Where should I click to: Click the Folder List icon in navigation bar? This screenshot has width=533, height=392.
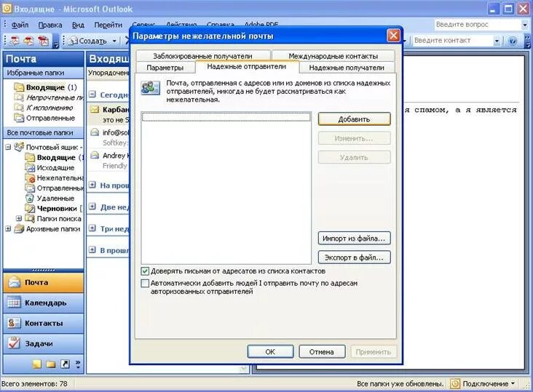tap(51, 364)
